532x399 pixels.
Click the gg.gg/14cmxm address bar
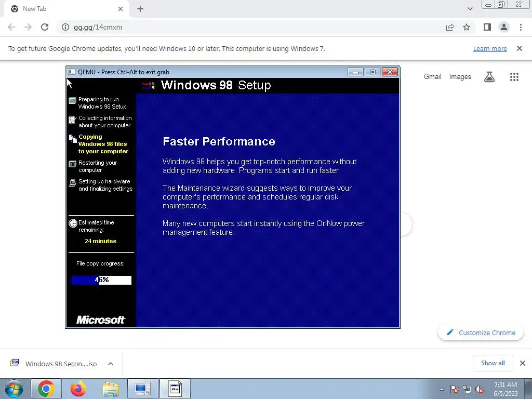click(251, 27)
